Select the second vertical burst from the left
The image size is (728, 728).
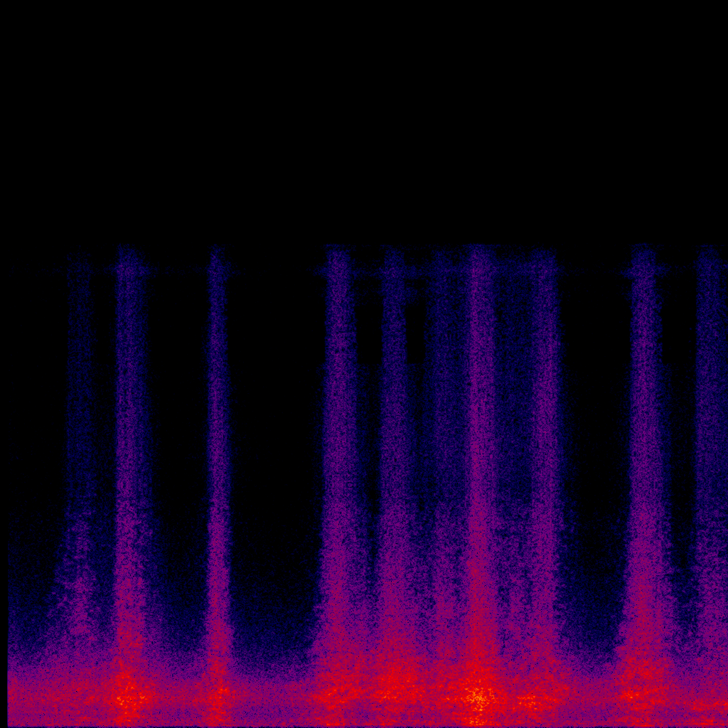pos(129,427)
